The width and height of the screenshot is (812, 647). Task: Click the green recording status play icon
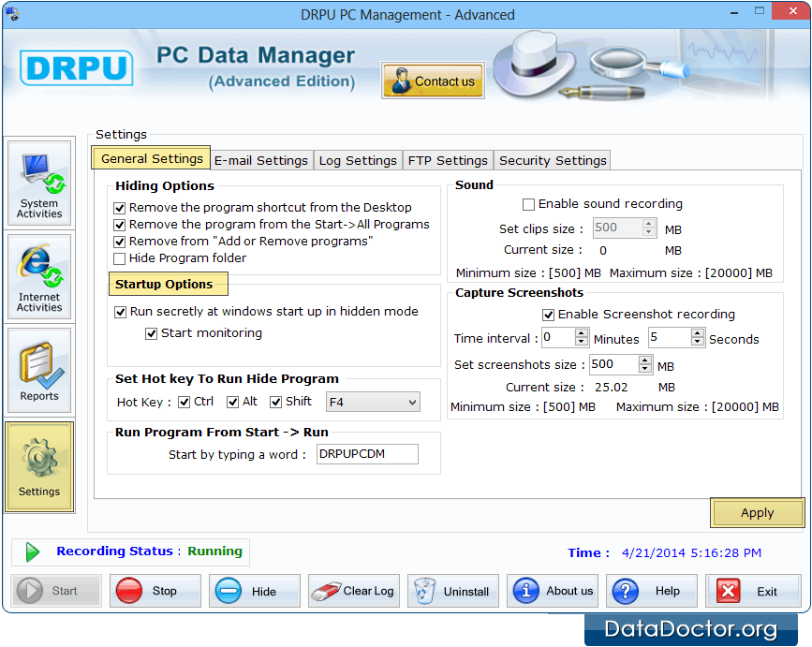pos(33,552)
